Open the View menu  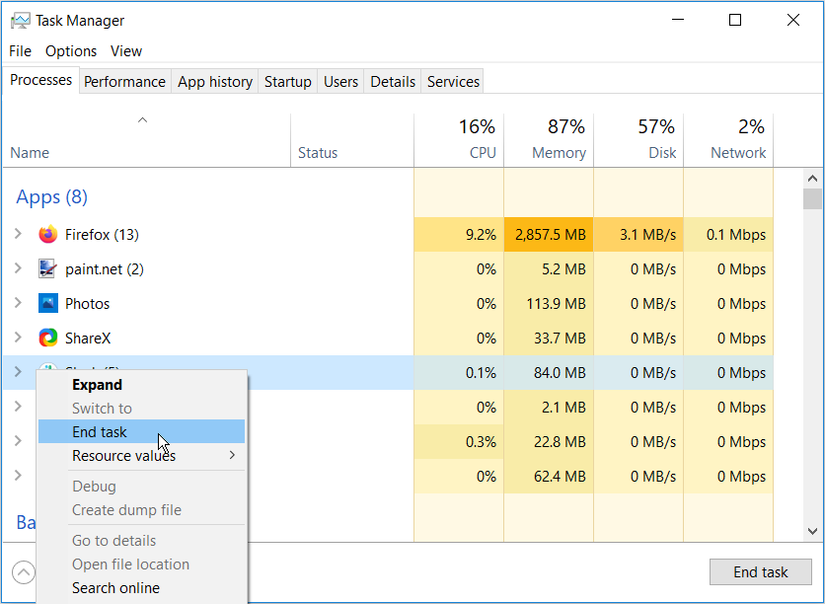[x=126, y=51]
